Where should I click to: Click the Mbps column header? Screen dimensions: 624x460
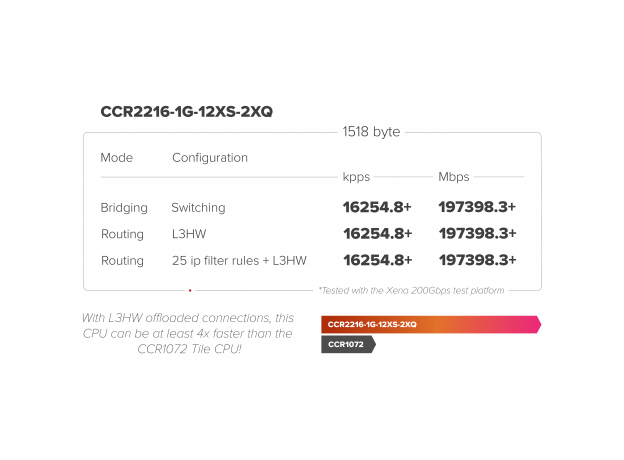(454, 177)
